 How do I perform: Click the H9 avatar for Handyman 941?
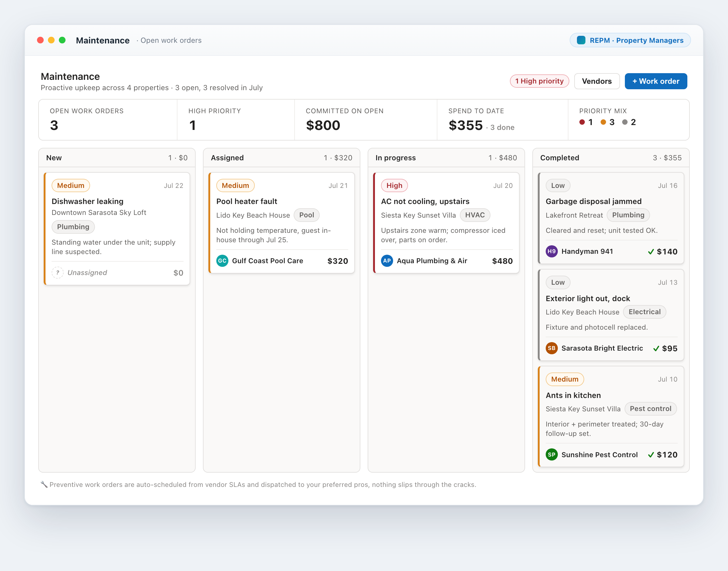click(x=551, y=251)
